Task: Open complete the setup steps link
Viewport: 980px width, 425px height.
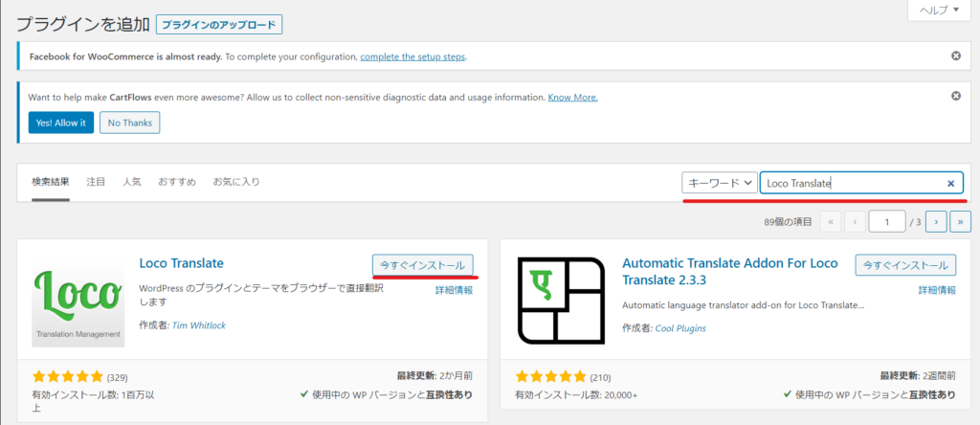Action: point(412,56)
